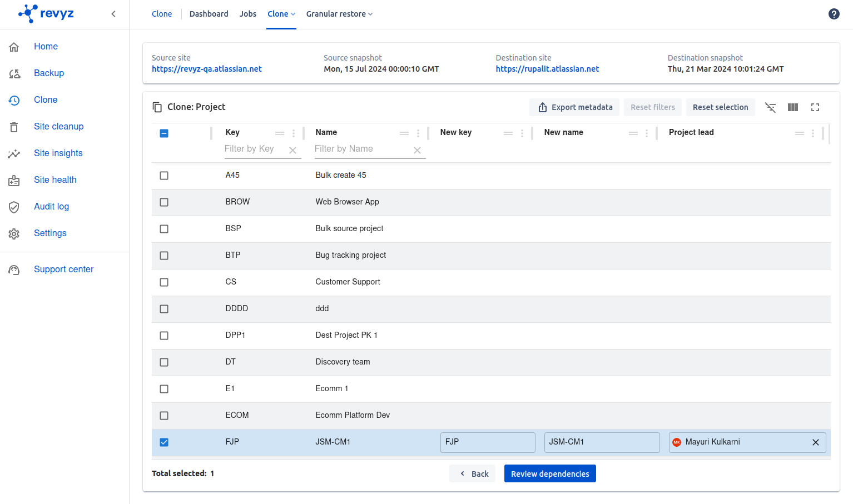Click the New key input for FJP
This screenshot has height=504, width=853.
coord(487,442)
